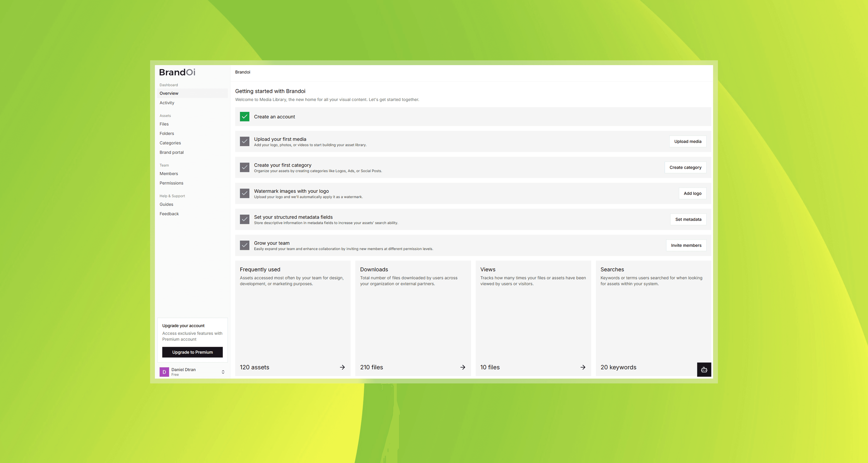The image size is (868, 463).
Task: Click the BrandOi logo
Action: 177,72
